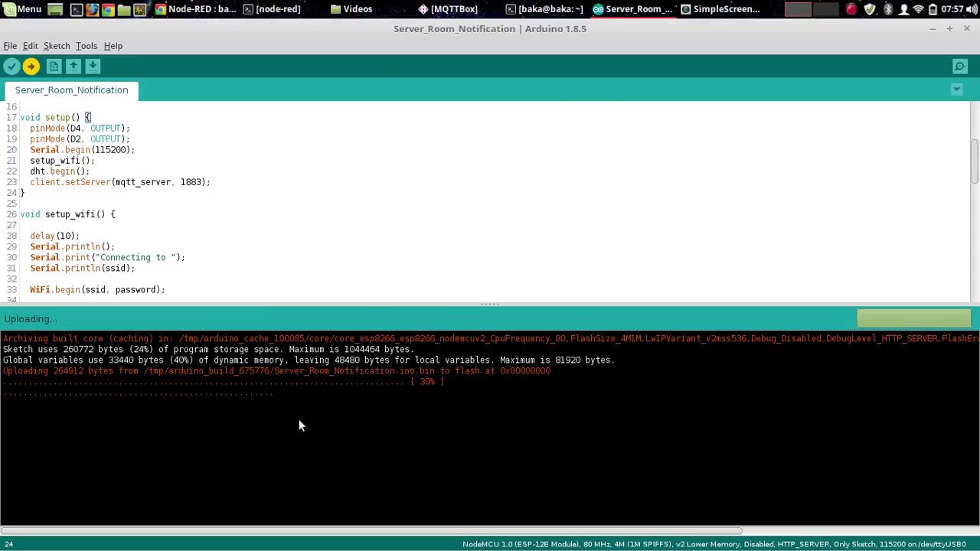
Task: Switch to baka@baka terminal in taskbar
Action: [546, 9]
